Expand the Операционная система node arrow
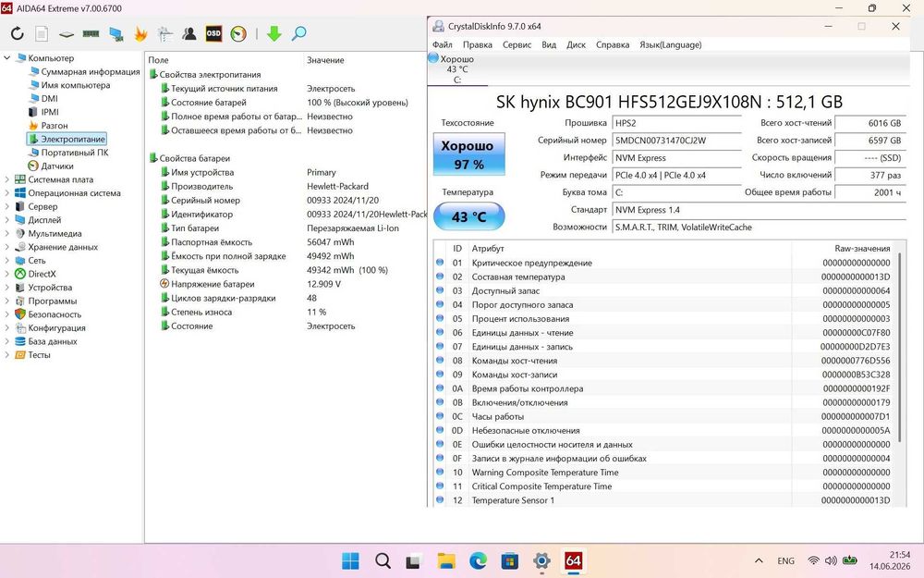The image size is (924, 578). 7,193
